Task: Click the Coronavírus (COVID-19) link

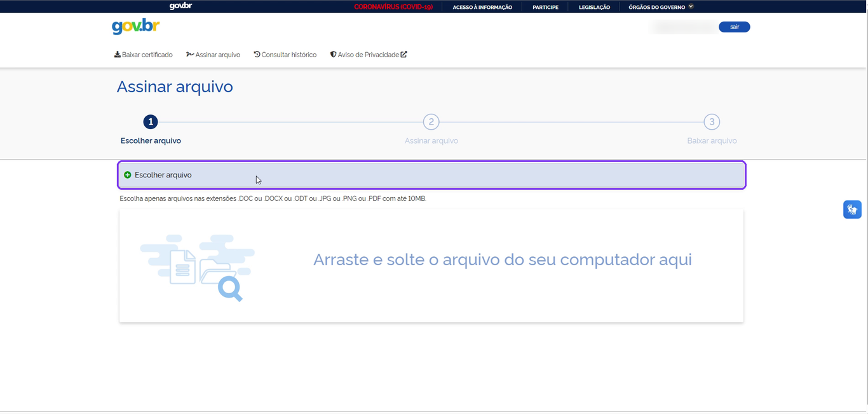Action: click(393, 7)
